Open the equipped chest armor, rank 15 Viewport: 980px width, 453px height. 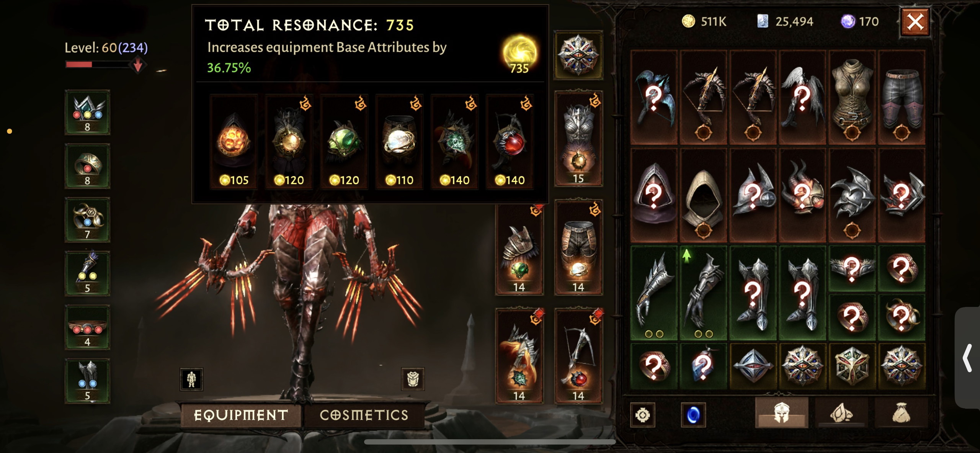[x=578, y=139]
